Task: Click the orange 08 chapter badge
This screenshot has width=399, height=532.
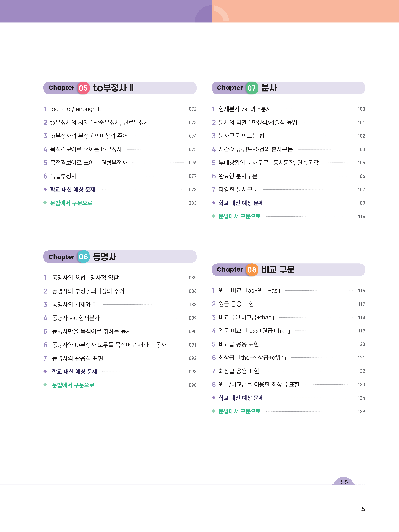Action: pos(251,270)
